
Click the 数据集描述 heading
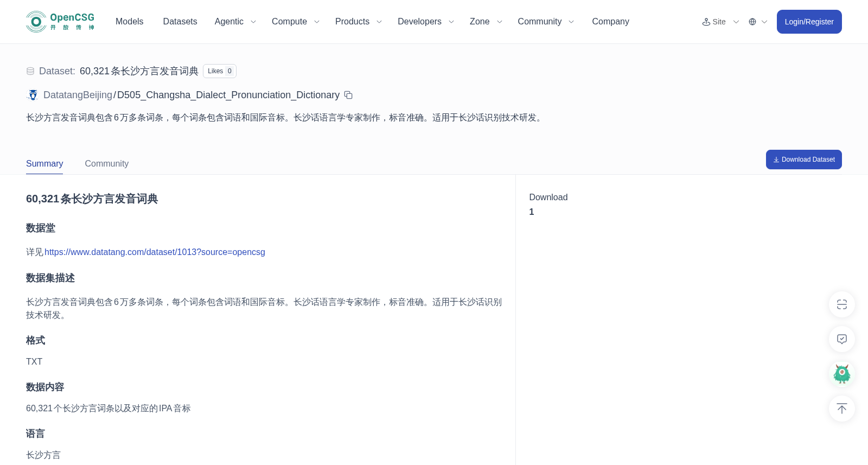click(x=50, y=278)
